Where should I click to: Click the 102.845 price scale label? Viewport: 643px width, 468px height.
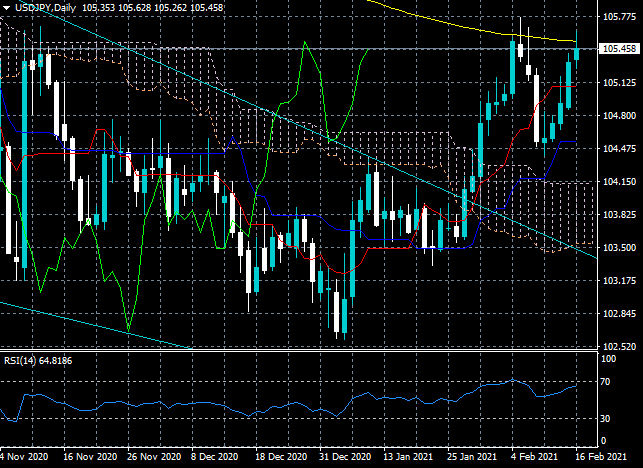tap(619, 314)
